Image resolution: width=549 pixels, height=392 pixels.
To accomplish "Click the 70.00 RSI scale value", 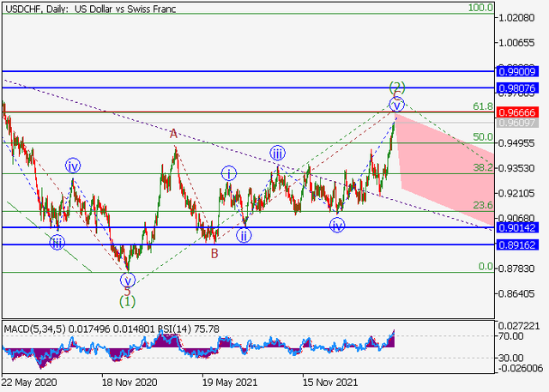I will tap(511, 336).
